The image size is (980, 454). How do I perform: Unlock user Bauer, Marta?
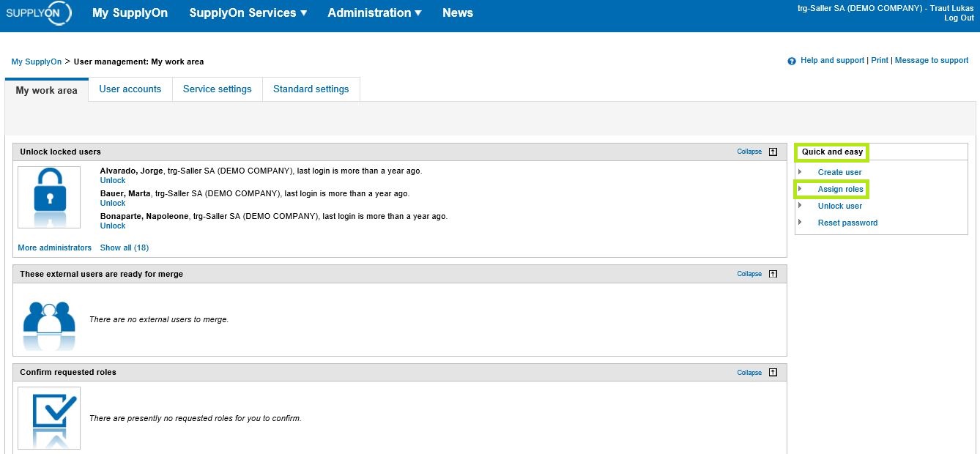click(x=113, y=203)
